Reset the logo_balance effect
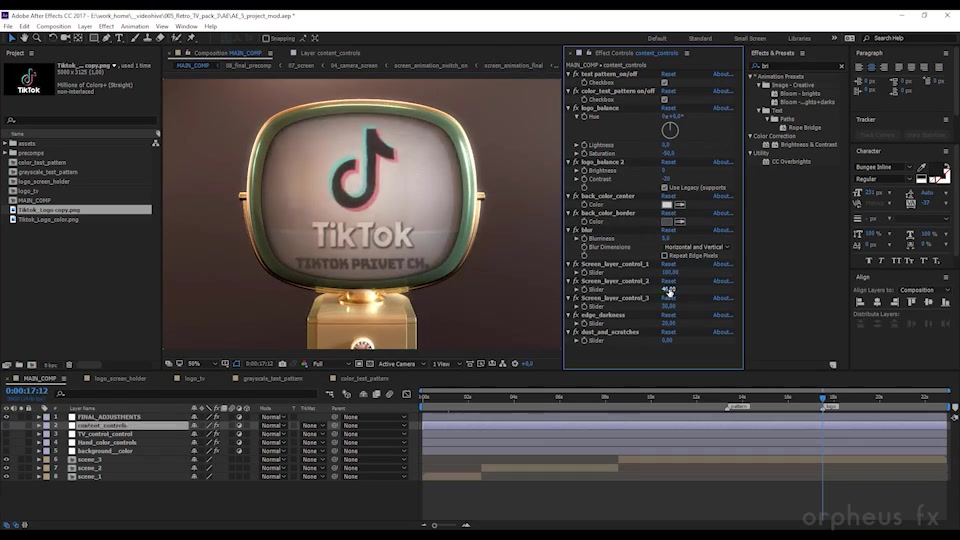Image resolution: width=960 pixels, height=540 pixels. coord(668,108)
